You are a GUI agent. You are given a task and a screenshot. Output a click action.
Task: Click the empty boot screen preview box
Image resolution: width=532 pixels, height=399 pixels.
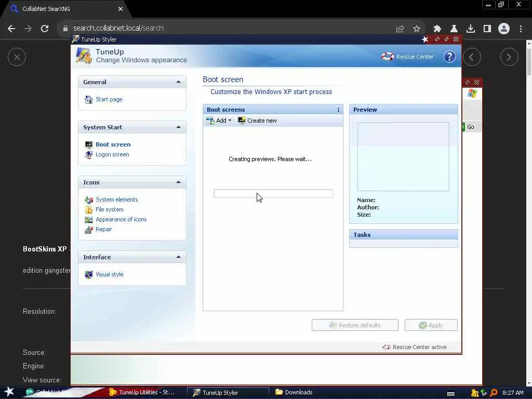tap(403, 156)
